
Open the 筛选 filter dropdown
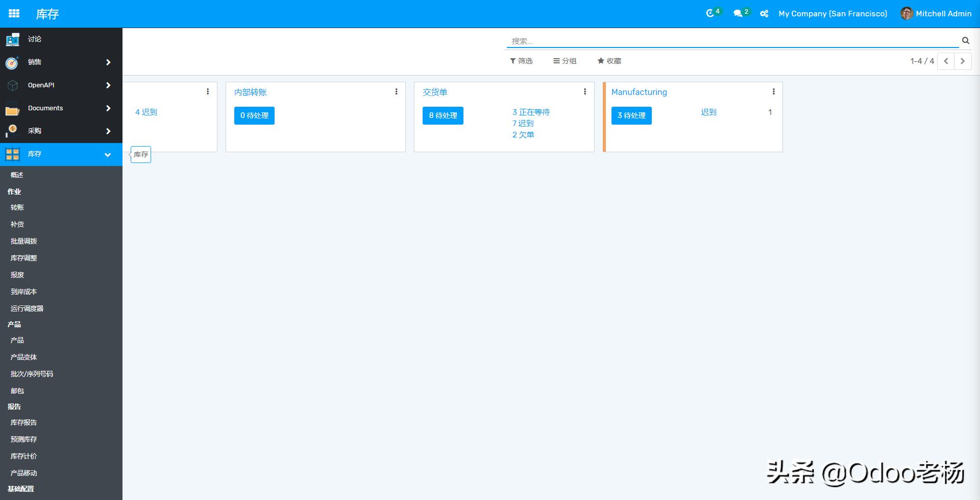(x=521, y=61)
